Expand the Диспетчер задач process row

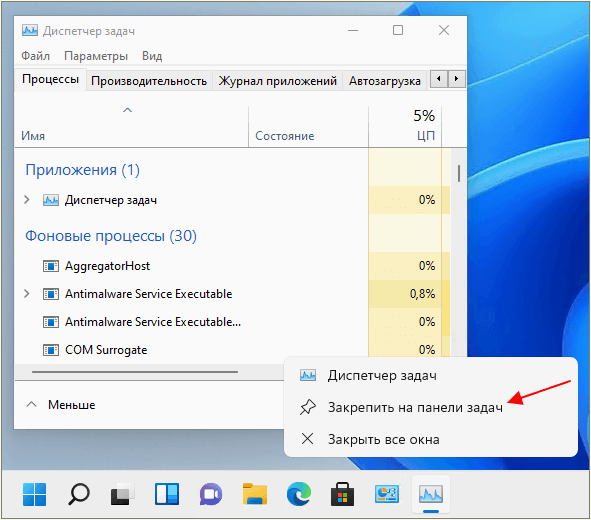[x=26, y=200]
